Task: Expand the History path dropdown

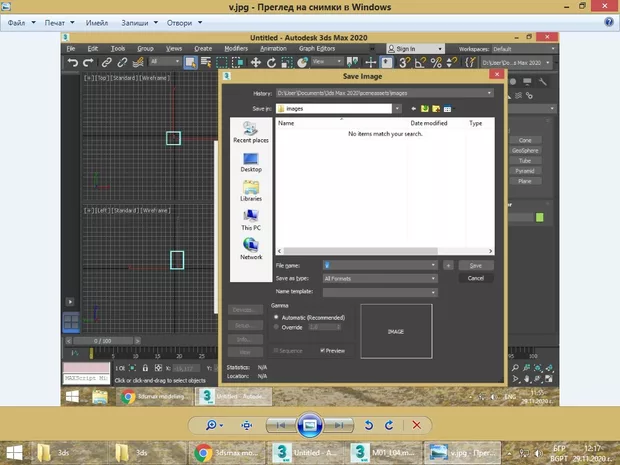Action: point(489,93)
